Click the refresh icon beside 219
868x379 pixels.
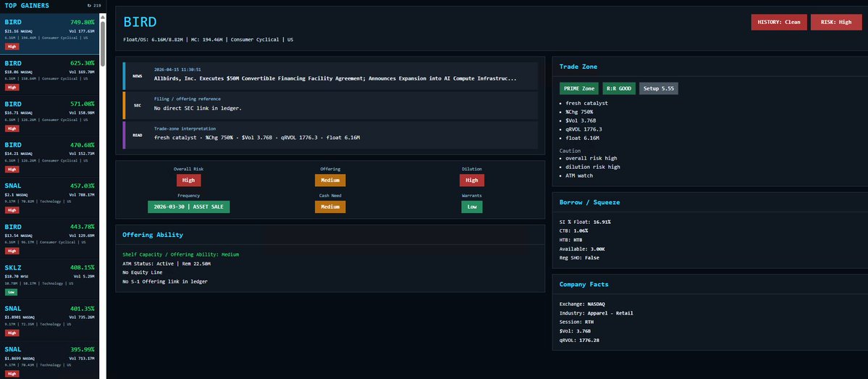point(89,6)
